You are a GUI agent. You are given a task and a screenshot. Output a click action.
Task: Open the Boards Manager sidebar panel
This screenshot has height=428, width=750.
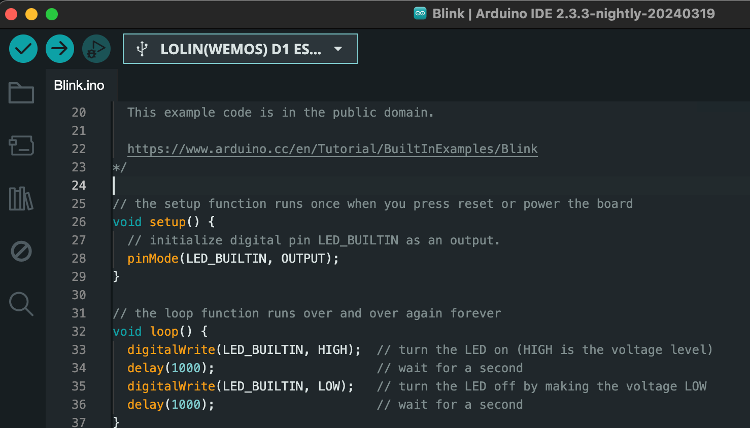click(21, 146)
